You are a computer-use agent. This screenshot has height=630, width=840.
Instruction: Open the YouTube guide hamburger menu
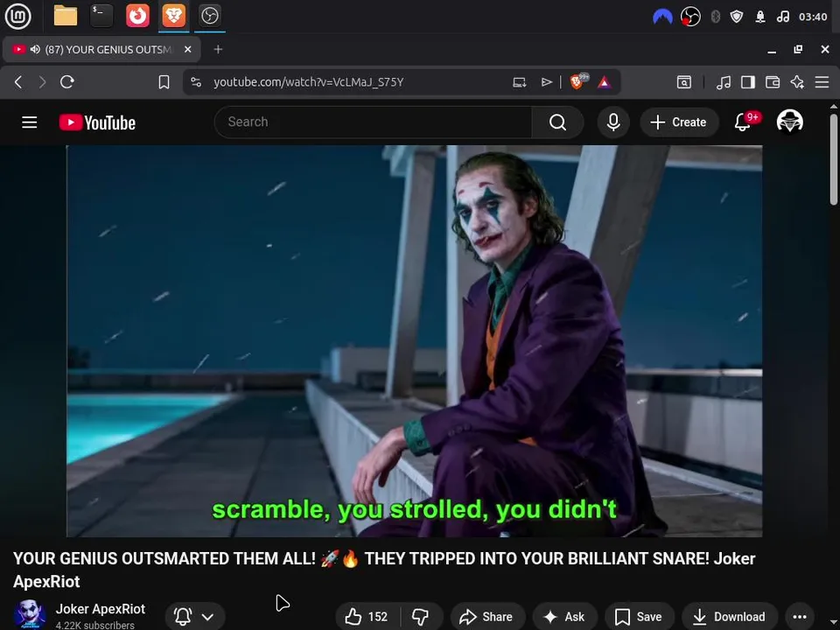tap(30, 122)
